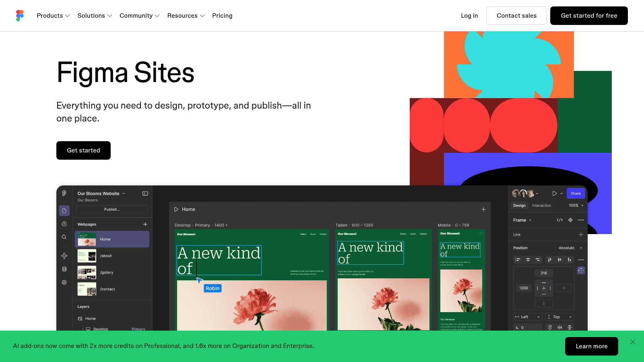Open the Absolute position dropdown
The width and height of the screenshot is (644, 362).
click(570, 248)
